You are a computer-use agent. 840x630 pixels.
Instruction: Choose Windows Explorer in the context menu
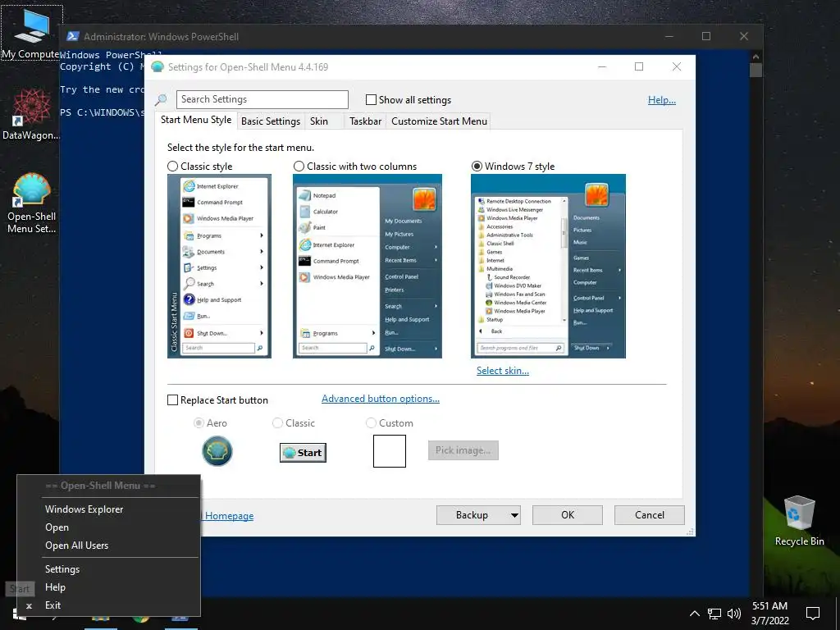point(109,509)
